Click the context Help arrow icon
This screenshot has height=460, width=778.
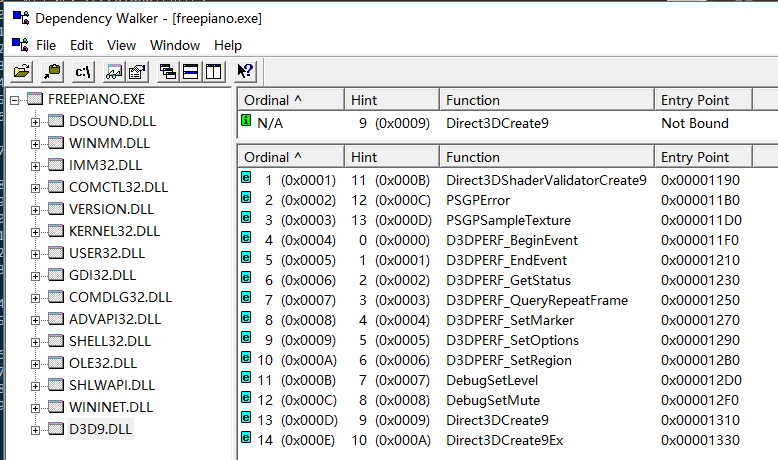pos(245,71)
